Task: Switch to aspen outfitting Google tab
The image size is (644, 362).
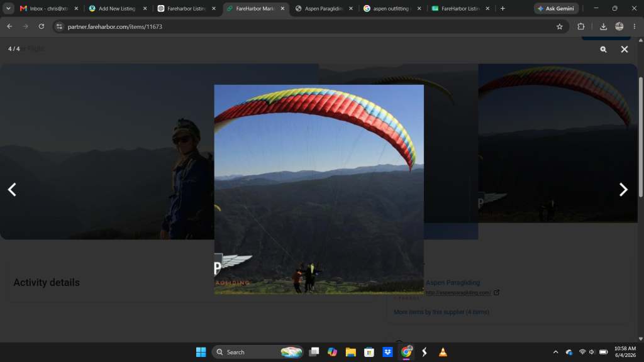Action: point(391,8)
